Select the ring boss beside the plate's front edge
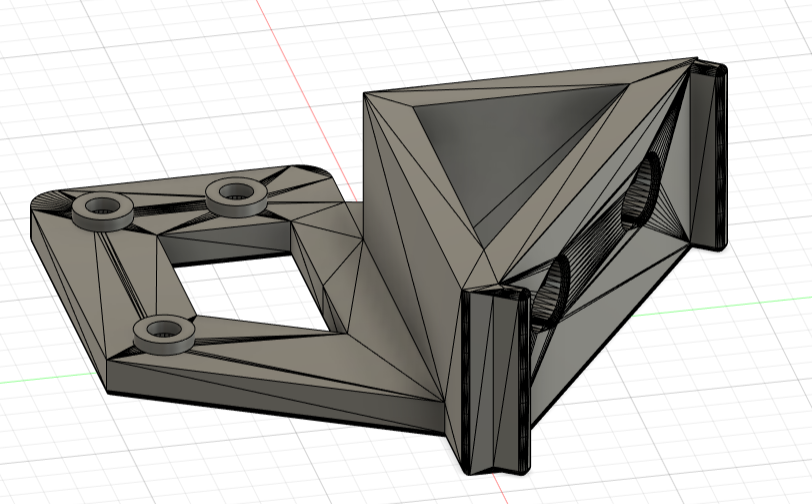Screen dimensions: 812x504 (164, 334)
